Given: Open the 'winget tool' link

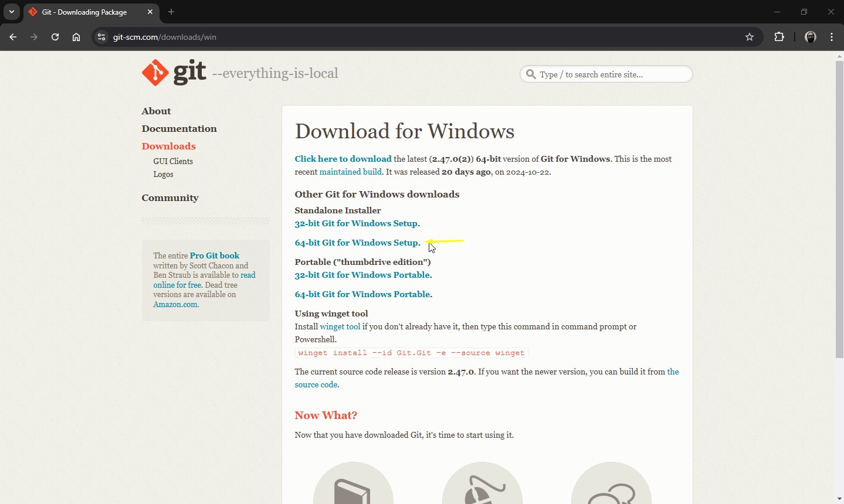Looking at the screenshot, I should 340,326.
